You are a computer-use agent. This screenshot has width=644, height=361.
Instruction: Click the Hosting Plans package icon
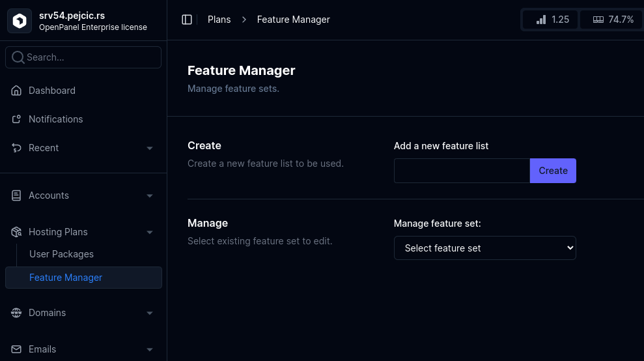pos(16,232)
